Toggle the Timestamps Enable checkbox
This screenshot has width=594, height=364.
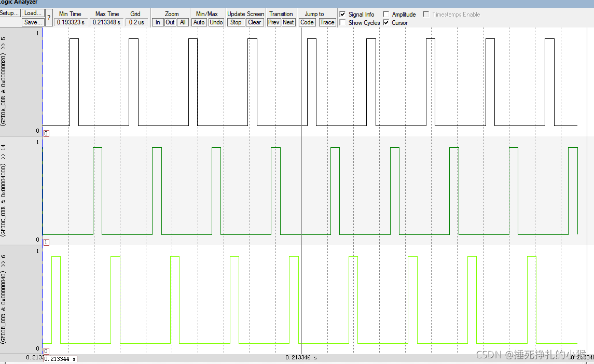pos(426,15)
